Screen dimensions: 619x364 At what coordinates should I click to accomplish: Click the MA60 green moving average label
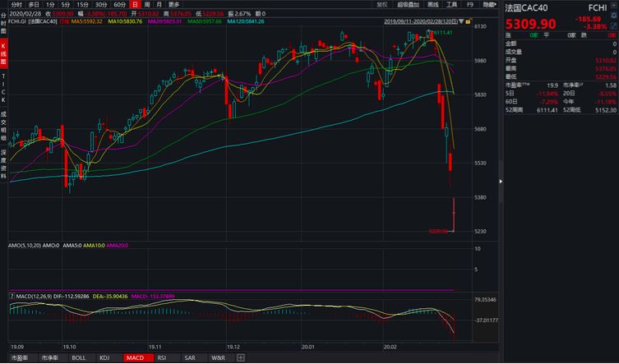205,21
